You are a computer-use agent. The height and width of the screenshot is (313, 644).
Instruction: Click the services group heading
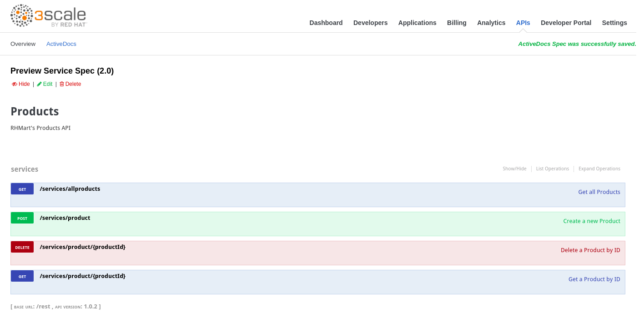25,169
